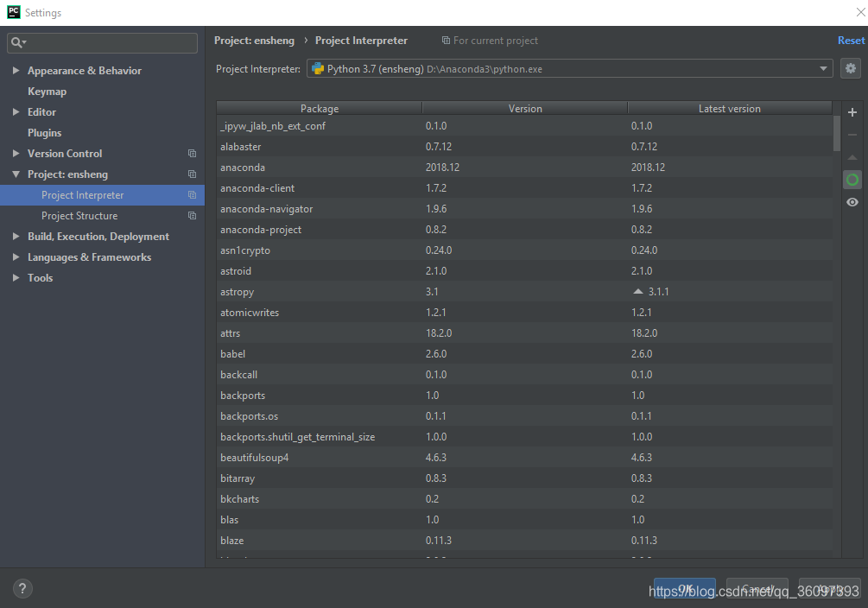Select the anaconda-project package row
This screenshot has height=608, width=868.
(x=524, y=229)
